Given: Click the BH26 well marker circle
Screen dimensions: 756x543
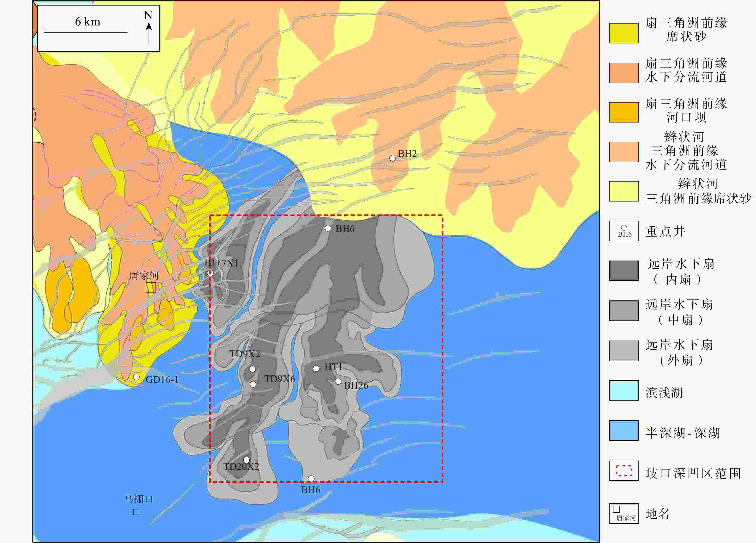Looking at the screenshot, I should (x=338, y=381).
